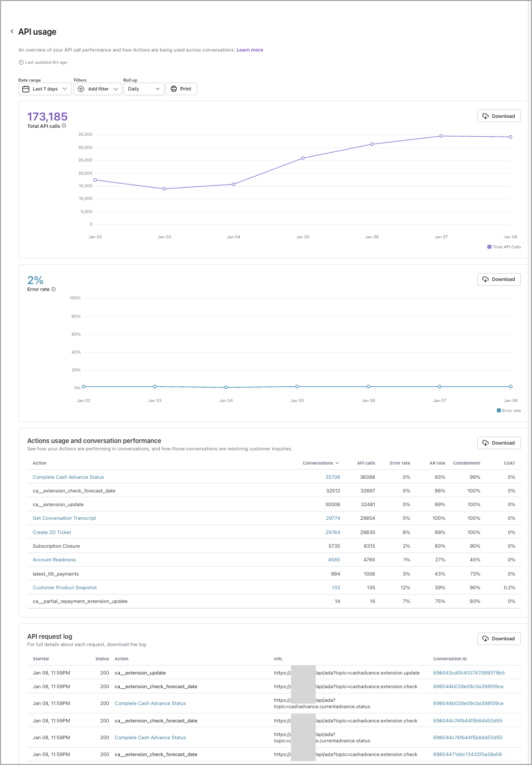Download the Actions usage table

click(x=498, y=443)
